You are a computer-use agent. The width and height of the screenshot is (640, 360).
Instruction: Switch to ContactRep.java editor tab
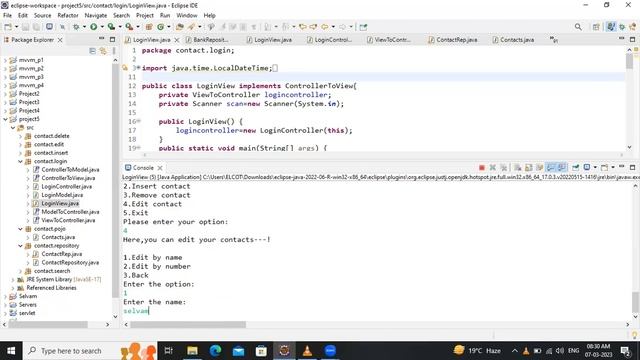tap(453, 40)
